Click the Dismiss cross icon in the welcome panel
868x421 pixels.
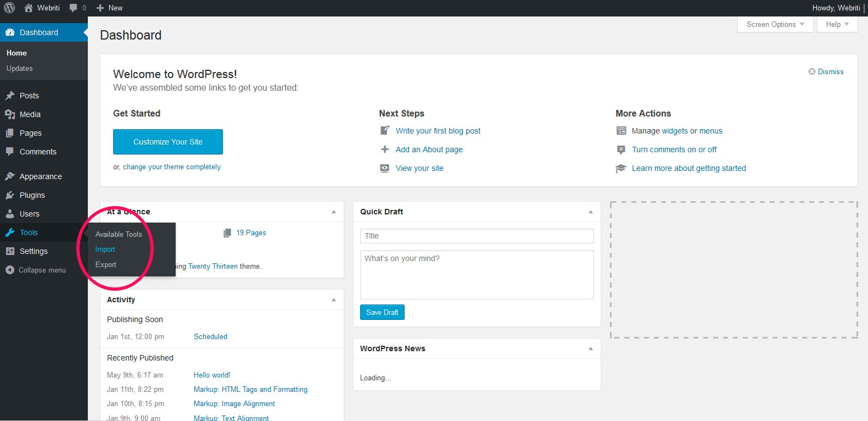point(812,71)
